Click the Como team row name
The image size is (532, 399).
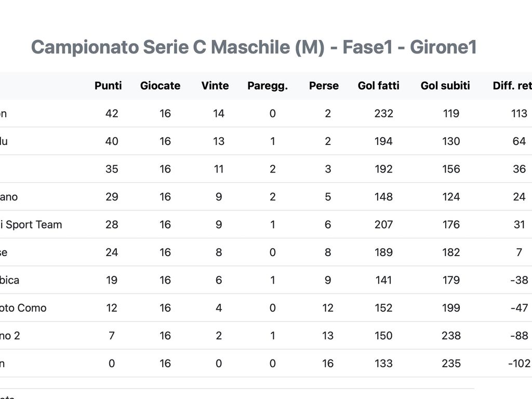coord(23,308)
